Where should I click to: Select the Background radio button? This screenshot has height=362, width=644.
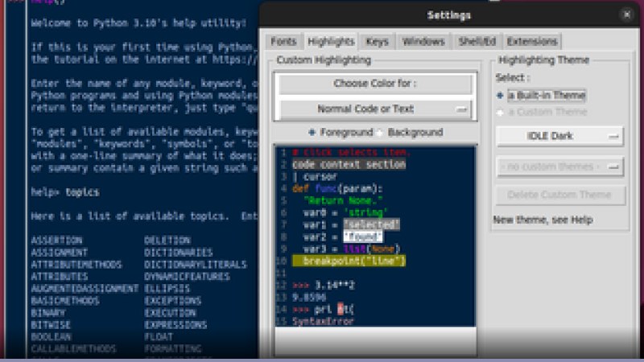(410, 132)
